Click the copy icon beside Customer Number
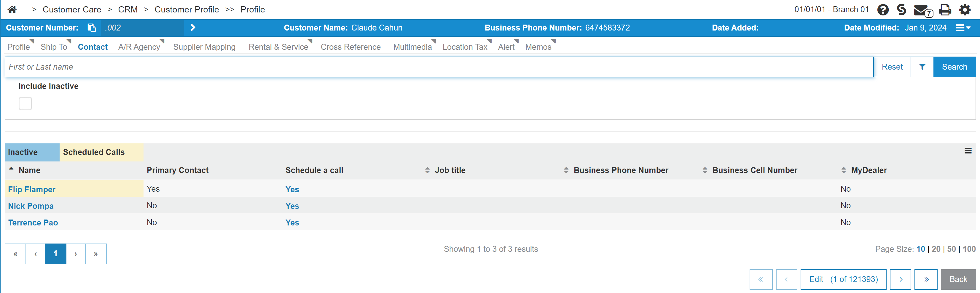 pos(92,28)
